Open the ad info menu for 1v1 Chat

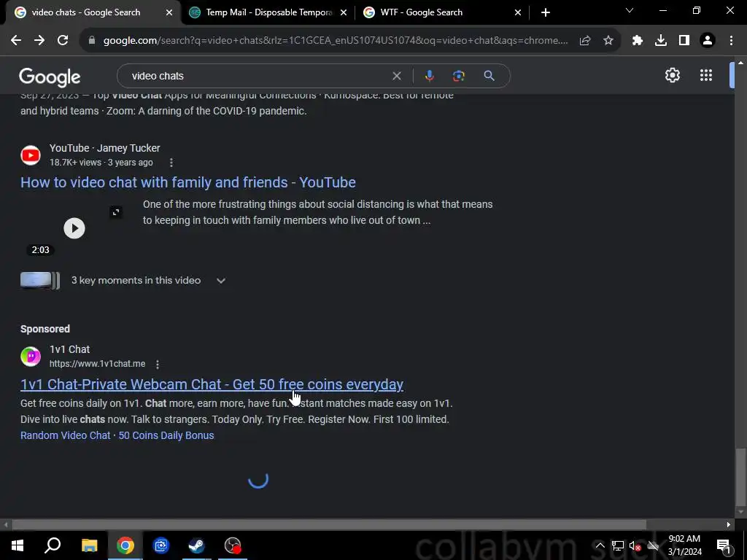coord(158,365)
